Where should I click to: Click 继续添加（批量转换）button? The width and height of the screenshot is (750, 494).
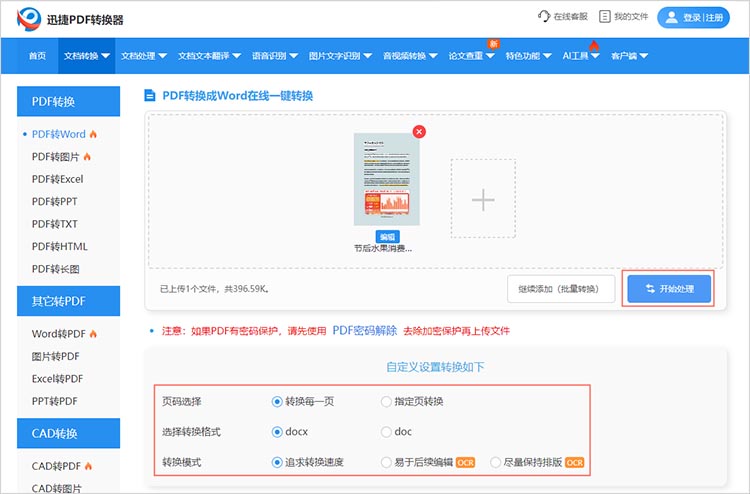tap(561, 289)
